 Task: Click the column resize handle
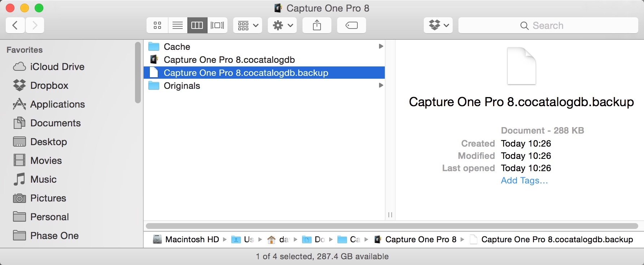click(390, 215)
